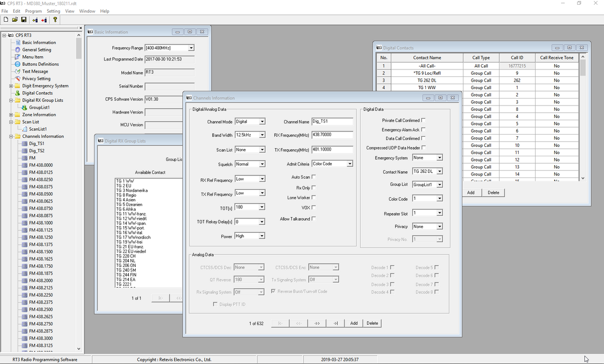604x364 pixels.
Task: Click the Digital Contacts person icon in tree
Action: pyautogui.click(x=17, y=93)
